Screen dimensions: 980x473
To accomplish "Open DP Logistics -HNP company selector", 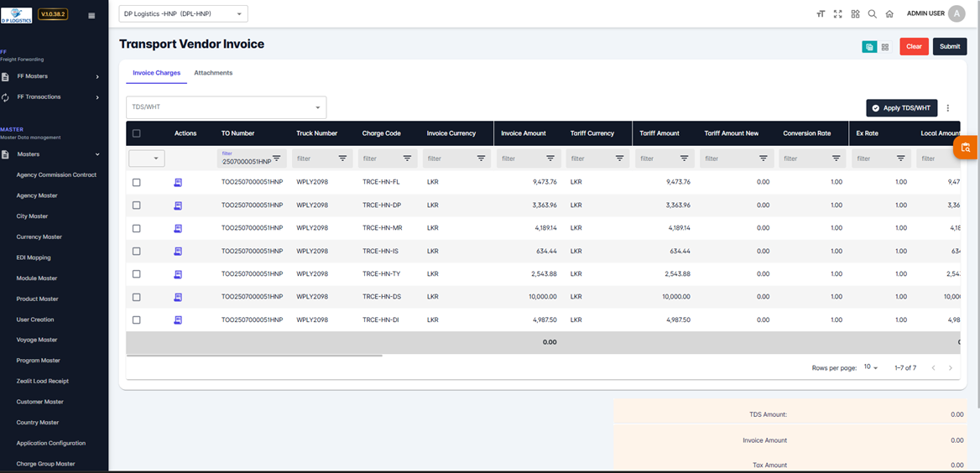I will [x=184, y=13].
